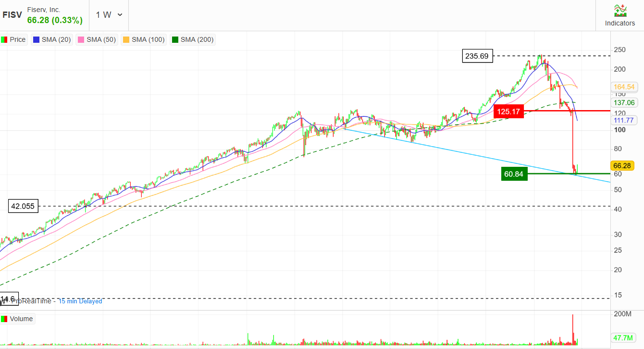The image size is (644, 349).
Task: Select the red 125.17 level label
Action: point(509,112)
